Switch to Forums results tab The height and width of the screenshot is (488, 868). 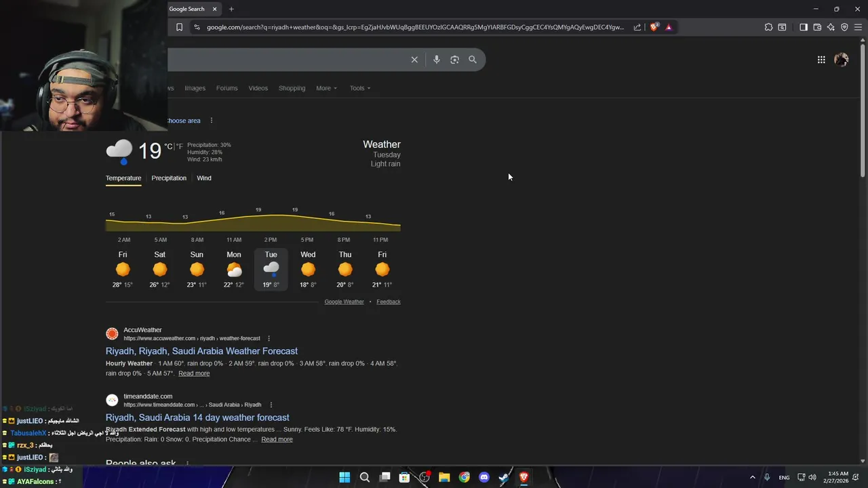pyautogui.click(x=226, y=88)
